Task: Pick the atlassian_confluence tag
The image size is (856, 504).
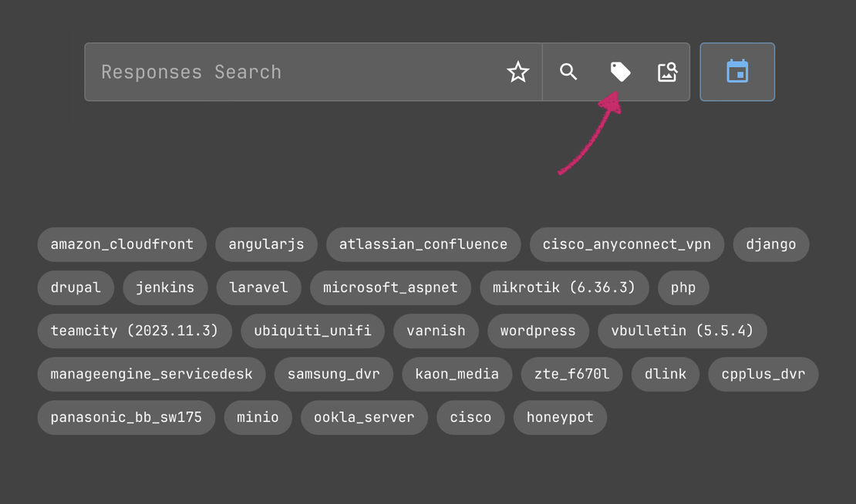Action: coord(423,244)
